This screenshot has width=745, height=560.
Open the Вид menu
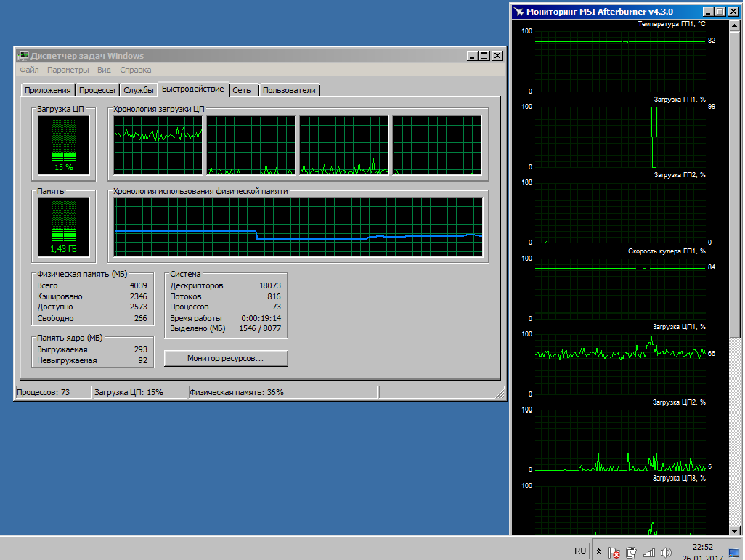coord(104,70)
